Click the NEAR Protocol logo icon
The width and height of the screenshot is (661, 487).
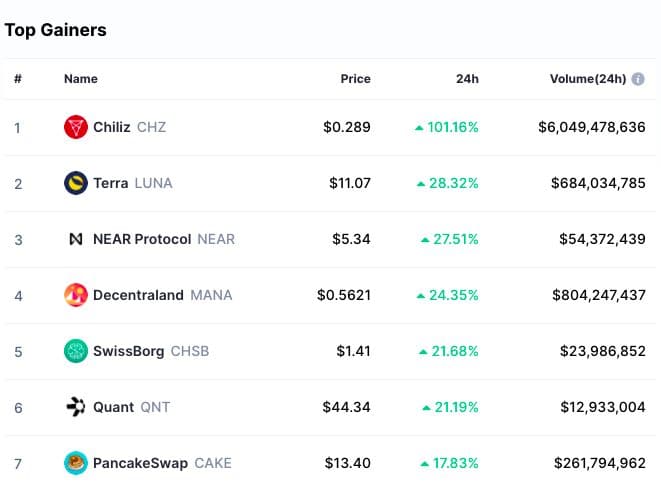click(x=75, y=239)
